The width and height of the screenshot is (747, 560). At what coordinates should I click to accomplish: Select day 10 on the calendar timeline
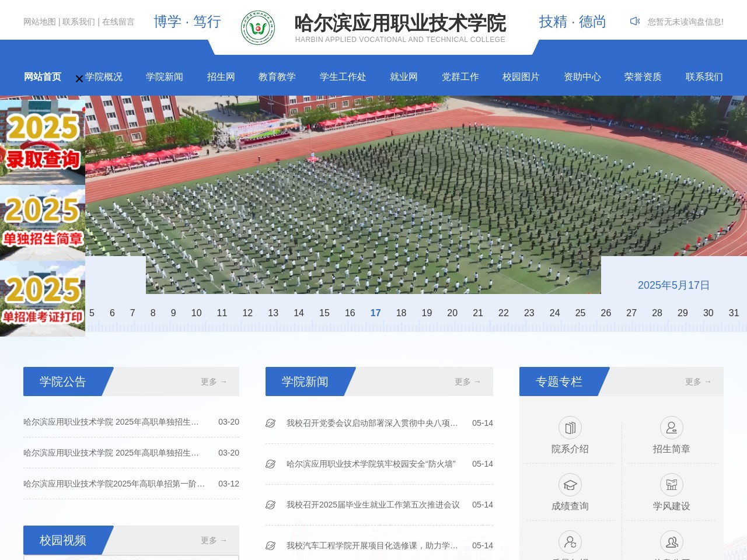coord(196,313)
